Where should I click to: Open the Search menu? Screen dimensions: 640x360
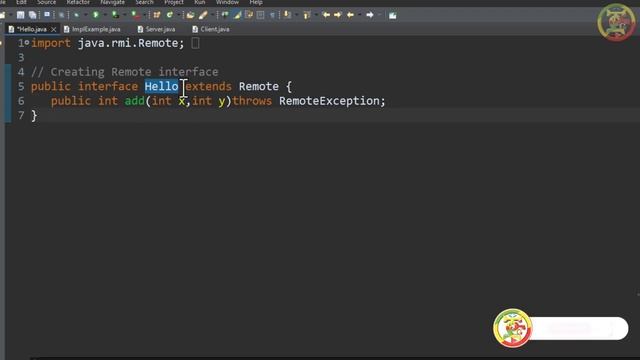[144, 2]
